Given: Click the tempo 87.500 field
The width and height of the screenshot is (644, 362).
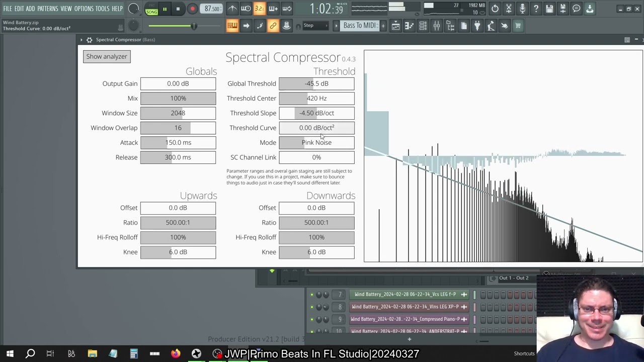Looking at the screenshot, I should tap(212, 9).
